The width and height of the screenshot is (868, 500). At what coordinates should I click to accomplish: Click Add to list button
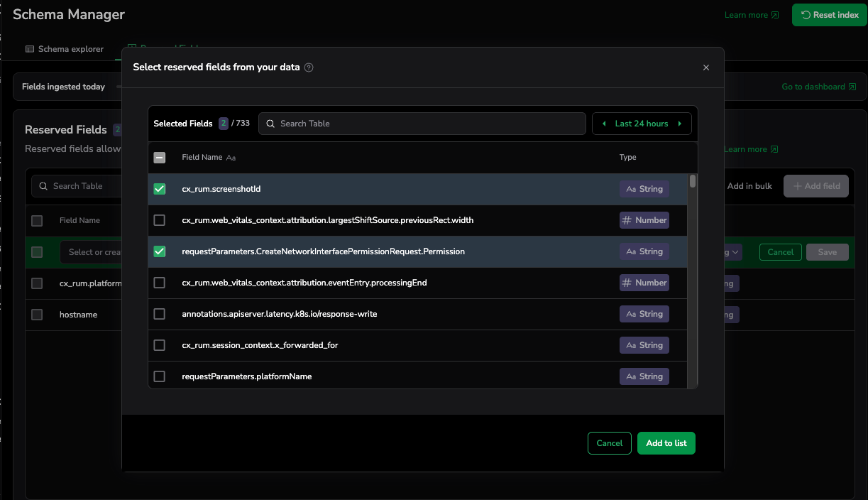666,443
